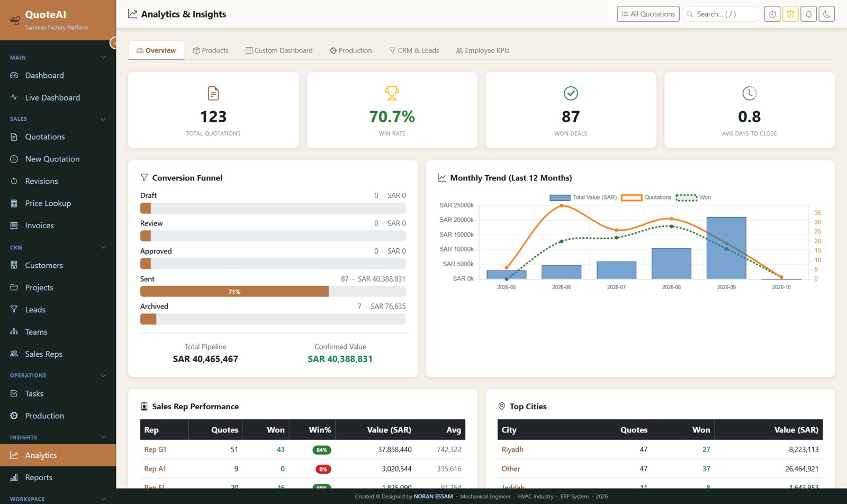The width and height of the screenshot is (847, 504).
Task: Click Total Pipeline SAR 40,465,467
Action: [x=205, y=359]
